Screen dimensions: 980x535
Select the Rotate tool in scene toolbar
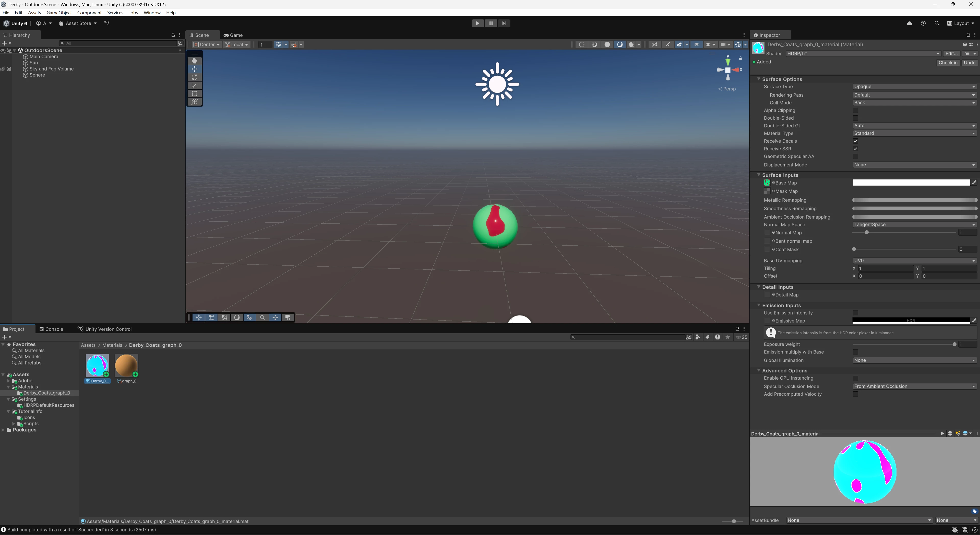tap(194, 77)
